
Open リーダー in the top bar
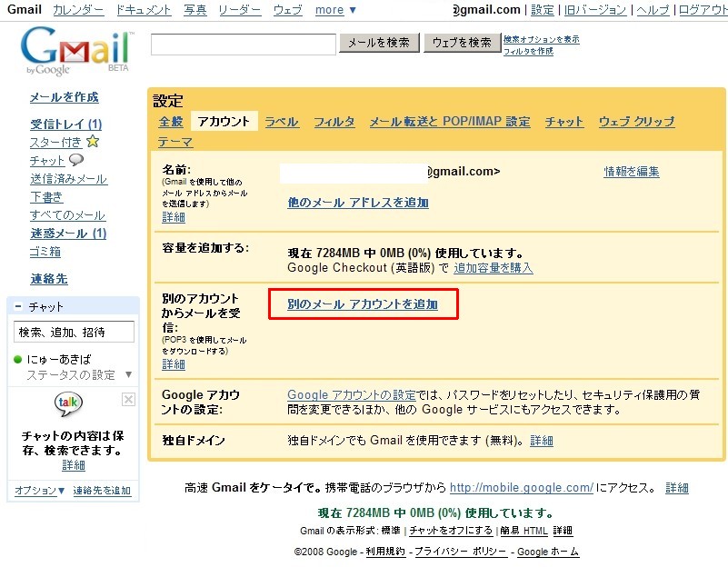pyautogui.click(x=240, y=10)
